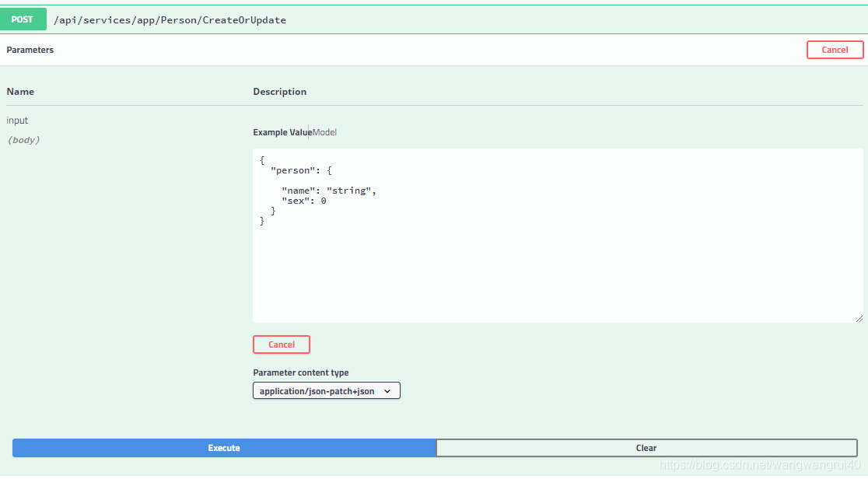Switch to the Model tab
The width and height of the screenshot is (868, 479).
[324, 132]
